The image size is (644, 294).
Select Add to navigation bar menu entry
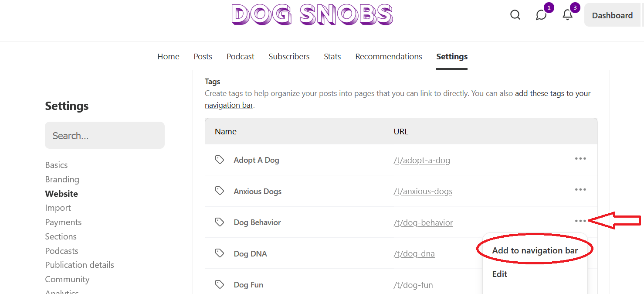[535, 250]
